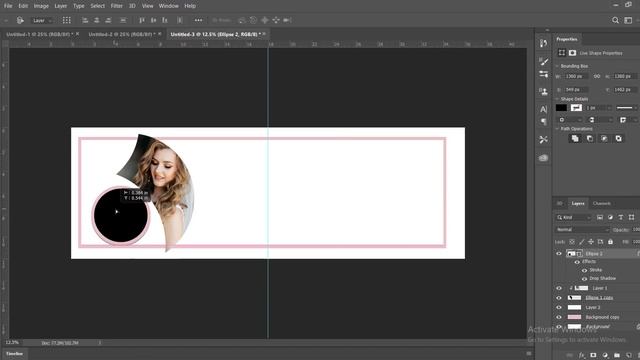The image size is (640, 360).
Task: Collapse the Path Operations section
Action: [x=557, y=129]
